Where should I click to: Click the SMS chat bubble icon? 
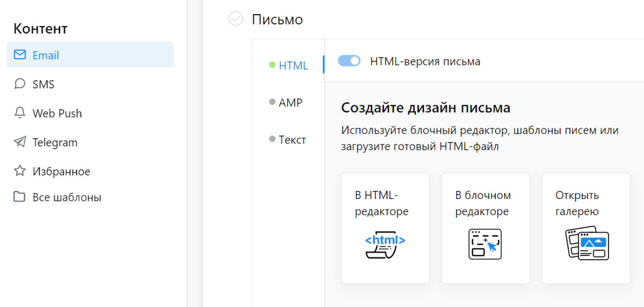pyautogui.click(x=19, y=84)
